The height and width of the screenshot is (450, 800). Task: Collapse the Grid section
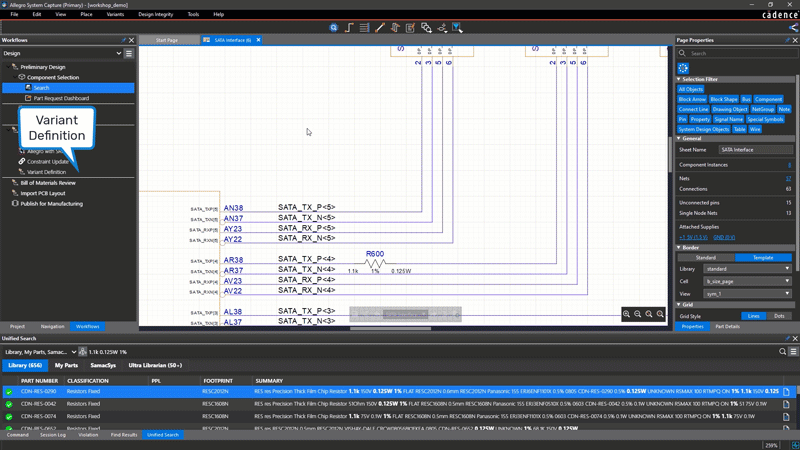(x=679, y=305)
